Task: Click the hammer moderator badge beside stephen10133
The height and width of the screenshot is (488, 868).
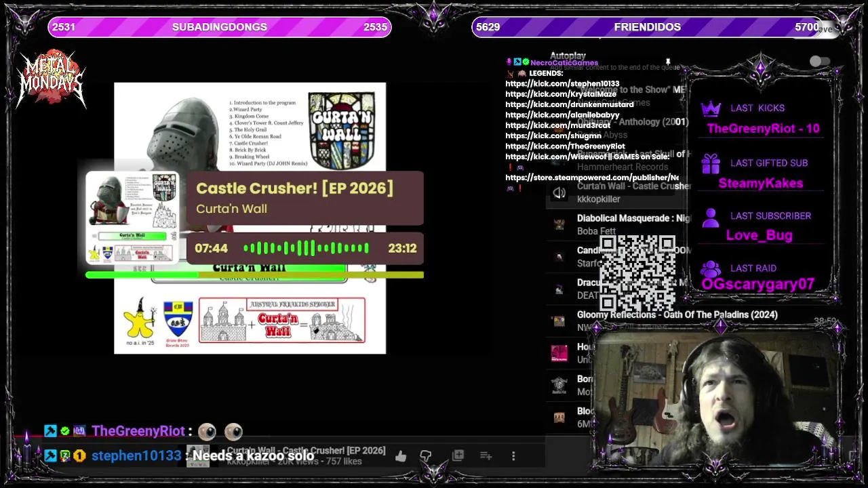Action: [50, 455]
